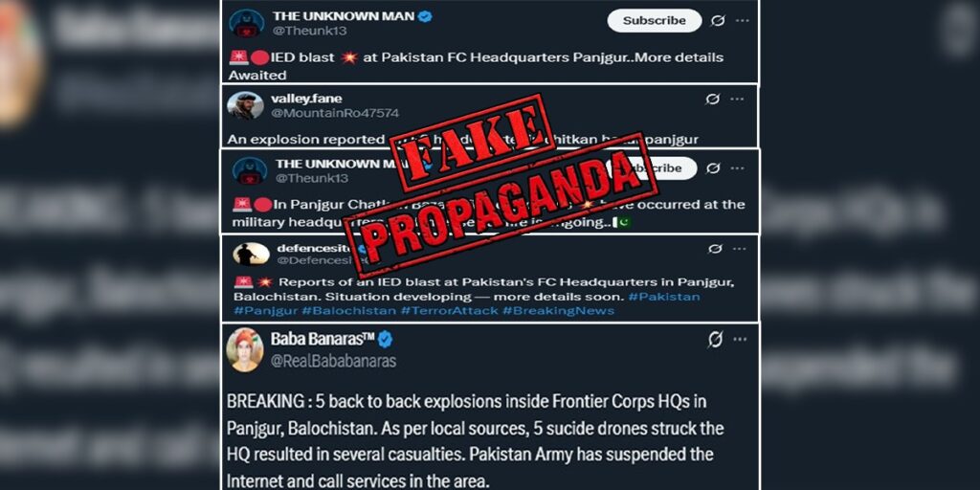Viewport: 980px width, 490px height.
Task: Click Grok icon on the Panjgur Chatkan post
Action: click(x=713, y=168)
